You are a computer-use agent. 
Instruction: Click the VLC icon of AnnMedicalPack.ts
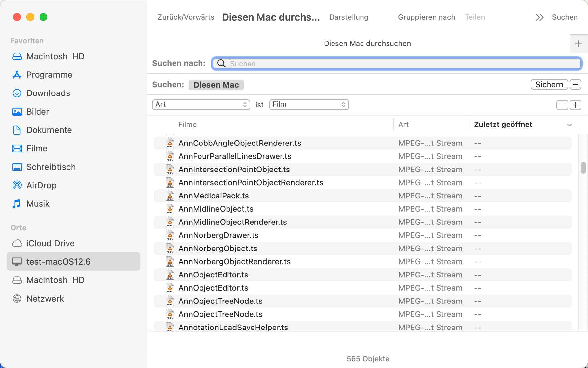point(170,196)
